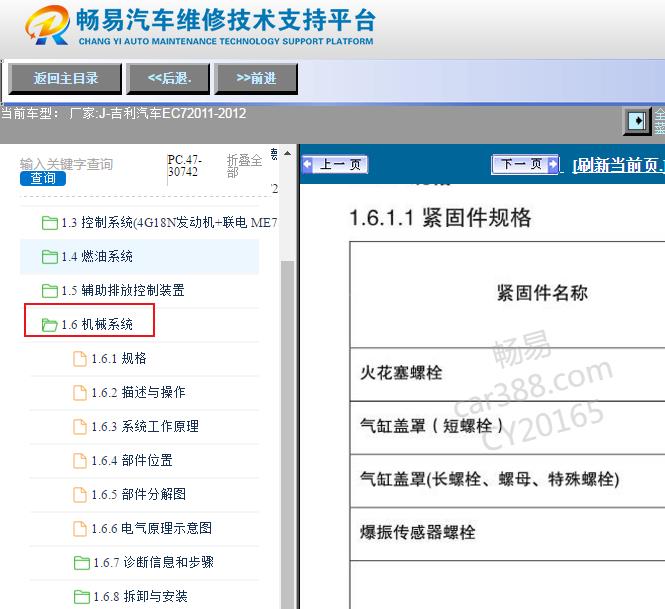This screenshot has height=609, width=665.
Task: Click the blue 查询 search button
Action: tap(43, 178)
